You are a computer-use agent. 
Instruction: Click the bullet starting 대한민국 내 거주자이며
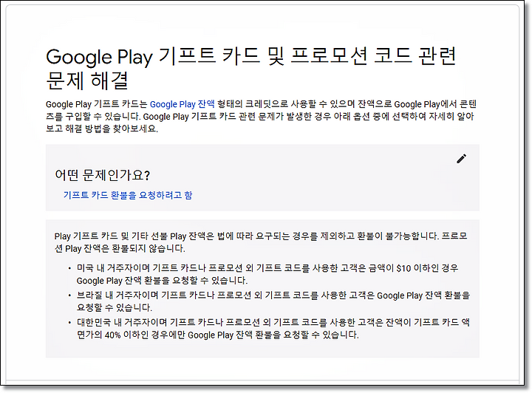point(273,328)
